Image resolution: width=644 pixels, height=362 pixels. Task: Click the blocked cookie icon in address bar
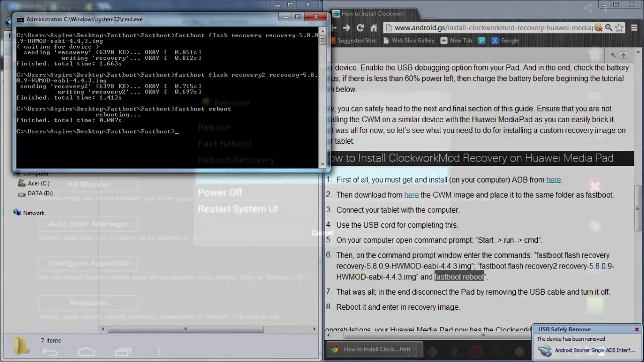pyautogui.click(x=598, y=28)
